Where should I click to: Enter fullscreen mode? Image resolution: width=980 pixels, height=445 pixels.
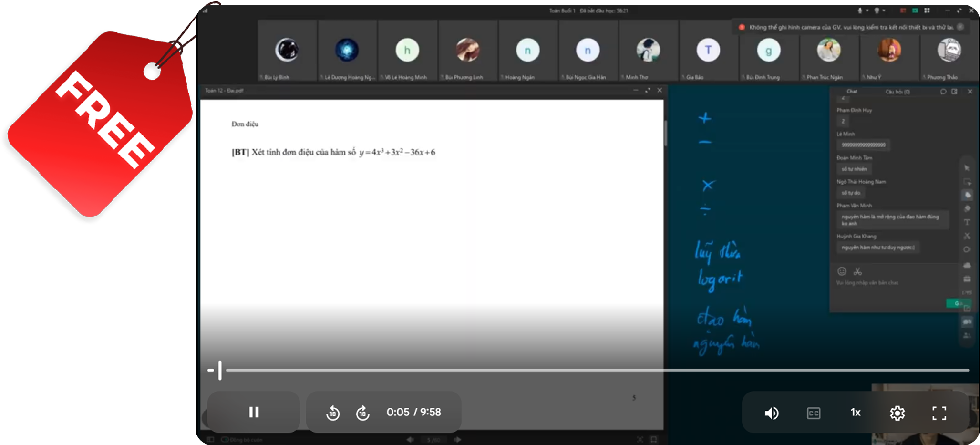point(939,413)
